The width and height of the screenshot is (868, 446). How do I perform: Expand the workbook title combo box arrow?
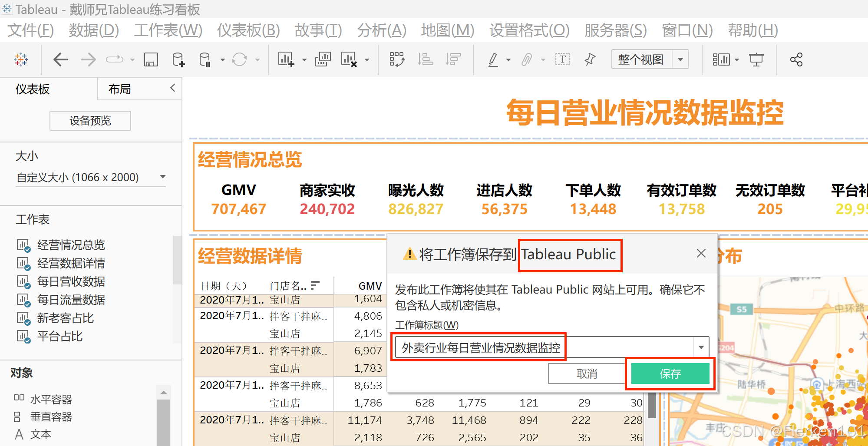[701, 347]
